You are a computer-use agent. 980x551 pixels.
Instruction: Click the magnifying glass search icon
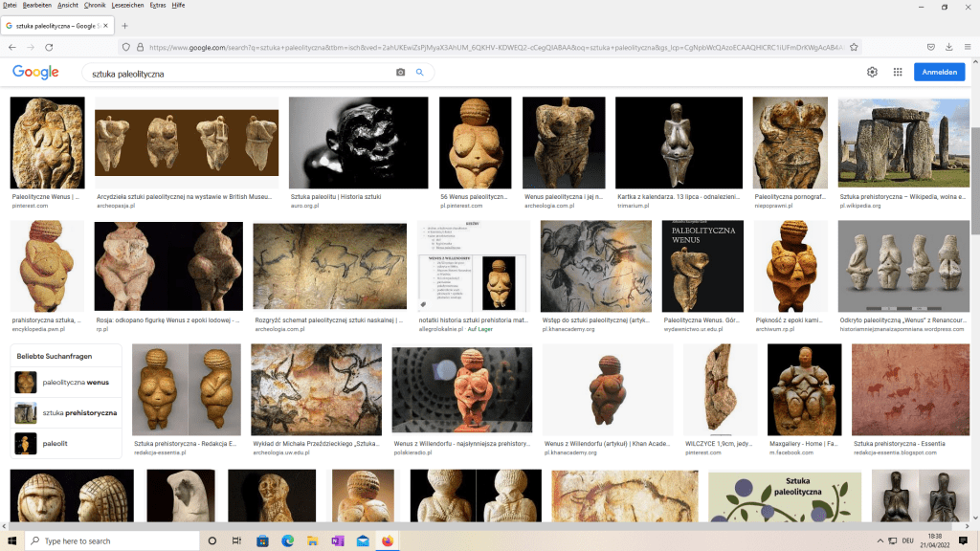pos(419,73)
